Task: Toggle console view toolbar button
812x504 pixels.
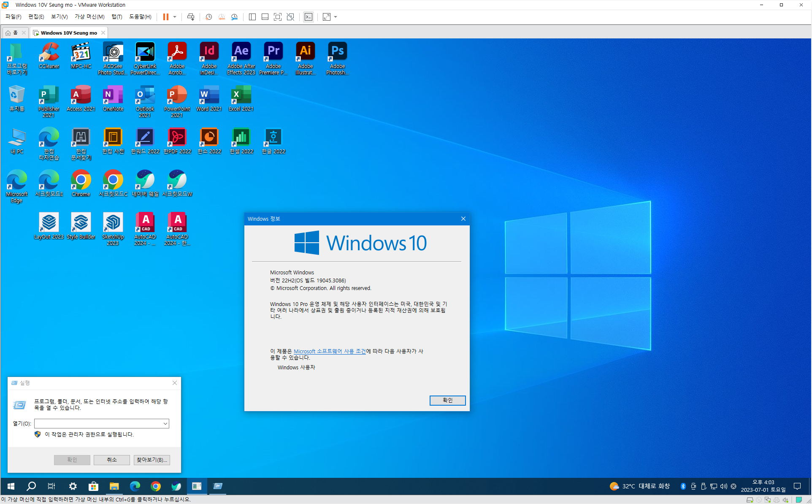Action: coord(309,17)
